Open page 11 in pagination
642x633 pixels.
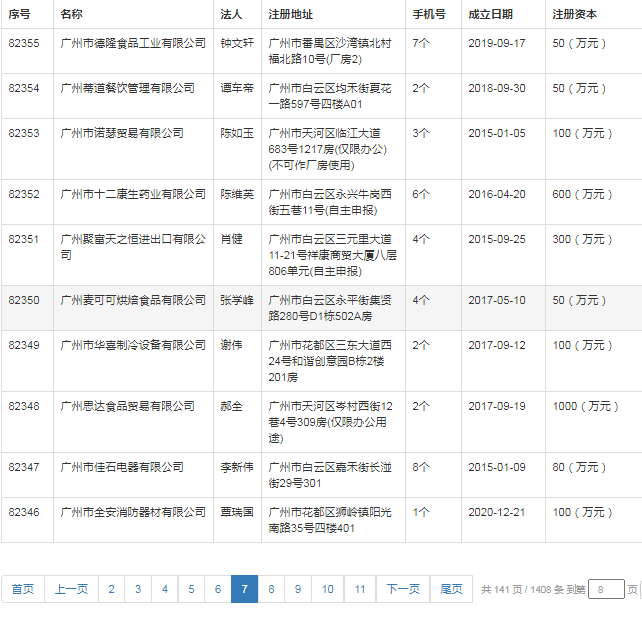pyautogui.click(x=360, y=589)
